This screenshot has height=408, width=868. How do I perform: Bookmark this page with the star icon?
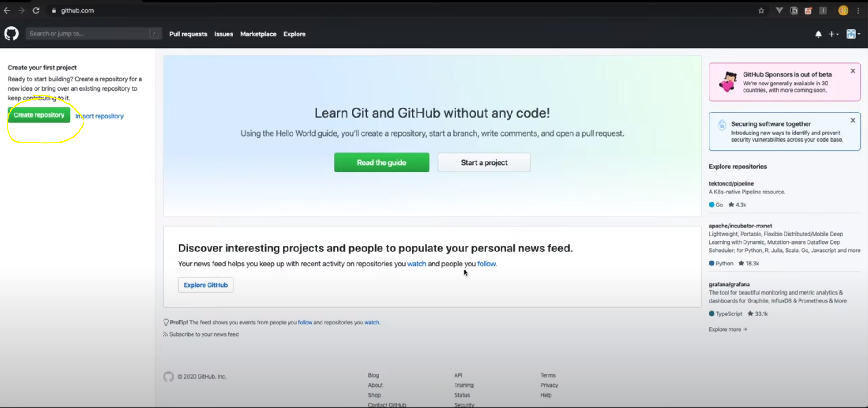pos(761,10)
